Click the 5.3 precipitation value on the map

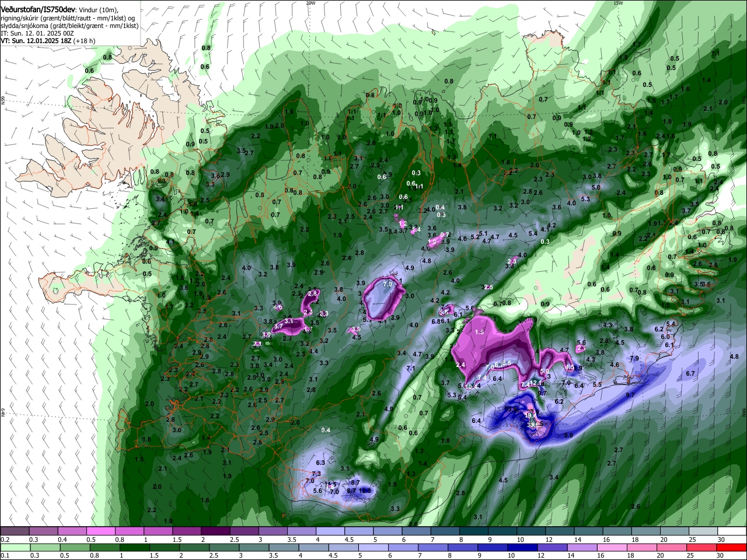click(x=585, y=199)
